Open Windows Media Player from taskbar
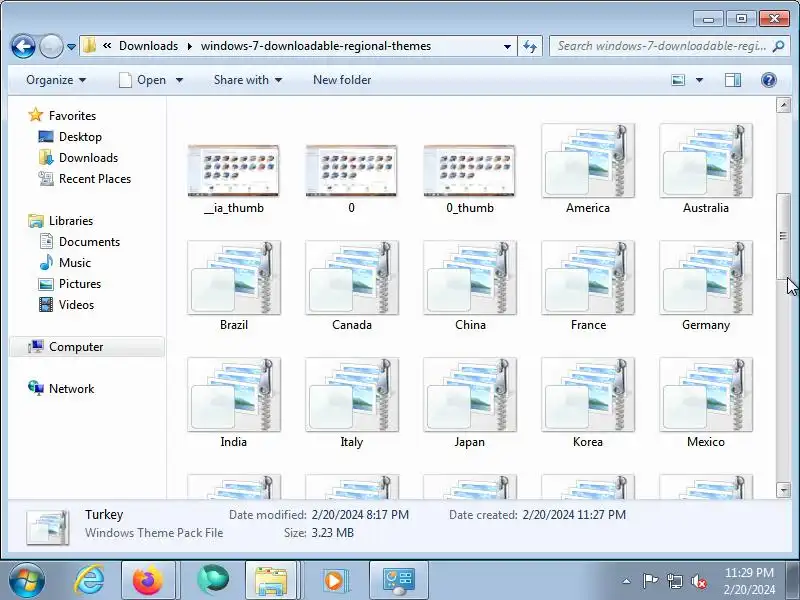The width and height of the screenshot is (800, 600). point(334,581)
